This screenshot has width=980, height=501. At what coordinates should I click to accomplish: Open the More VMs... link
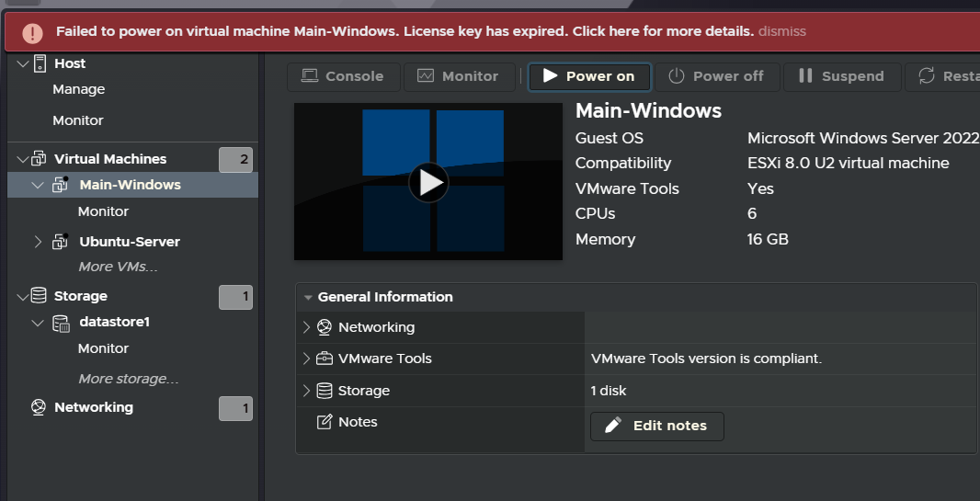118,267
